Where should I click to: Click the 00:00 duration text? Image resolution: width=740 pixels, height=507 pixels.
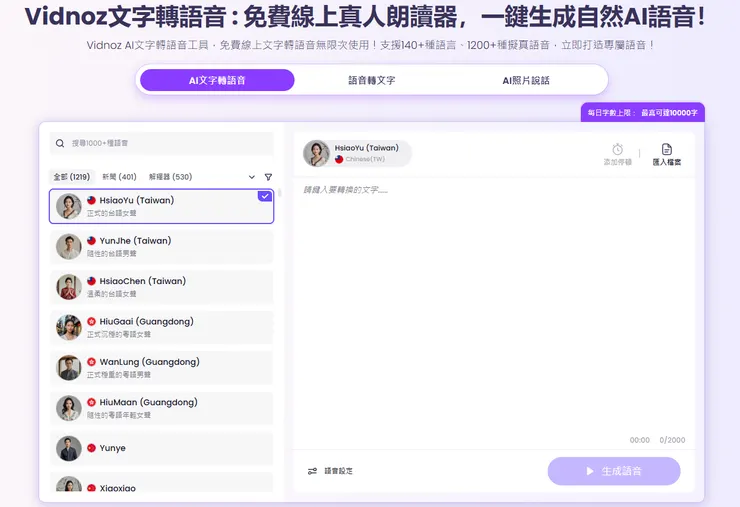point(639,440)
